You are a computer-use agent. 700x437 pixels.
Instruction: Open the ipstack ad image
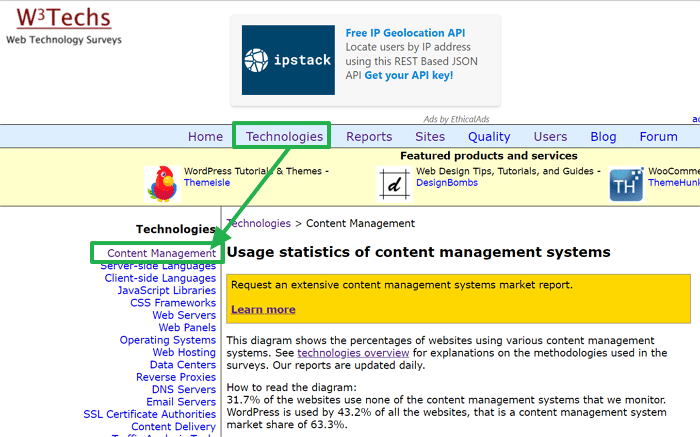point(288,60)
